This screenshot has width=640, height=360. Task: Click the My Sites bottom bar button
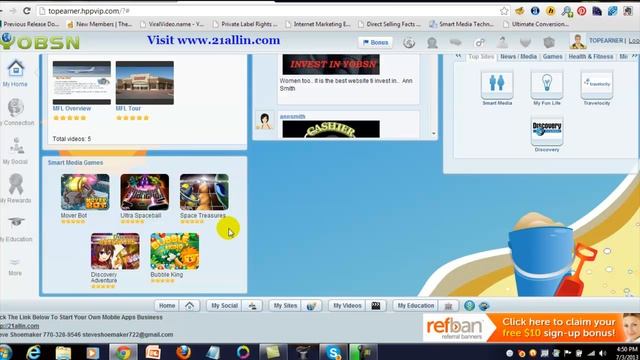point(285,306)
